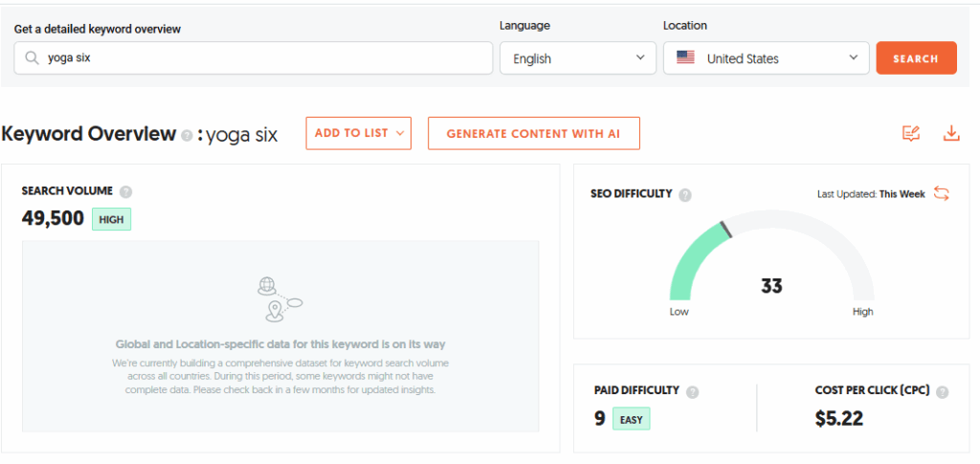
Task: Click the magnifier icon in keyword field
Action: click(32, 58)
